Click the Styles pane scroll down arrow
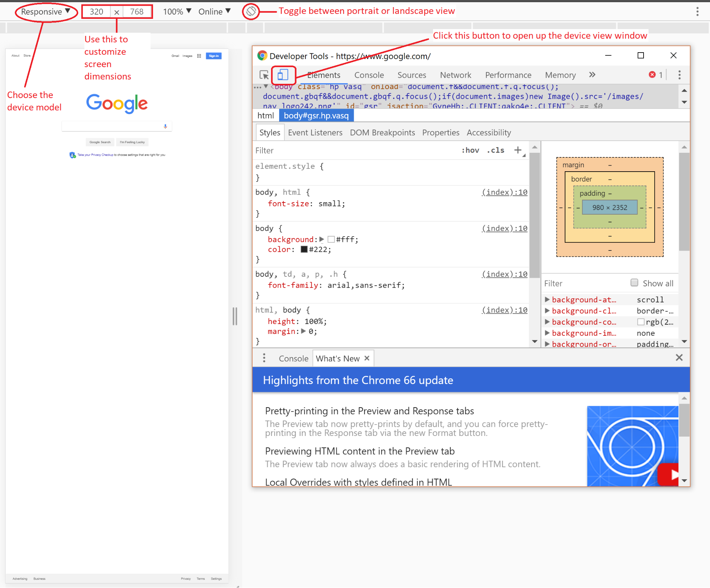The height and width of the screenshot is (588, 710). point(535,341)
